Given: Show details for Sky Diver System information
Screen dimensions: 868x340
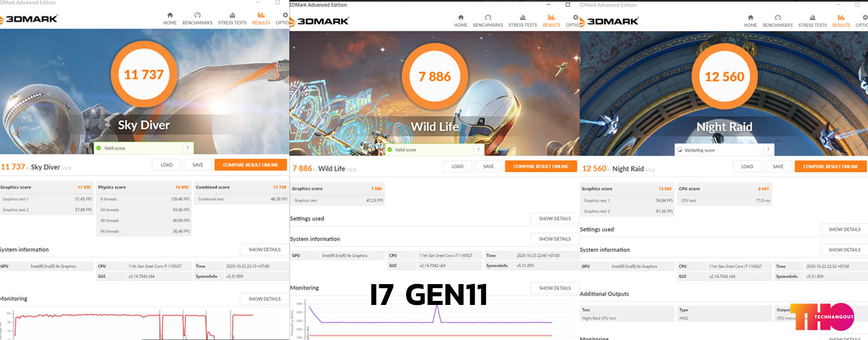Looking at the screenshot, I should coord(264,250).
